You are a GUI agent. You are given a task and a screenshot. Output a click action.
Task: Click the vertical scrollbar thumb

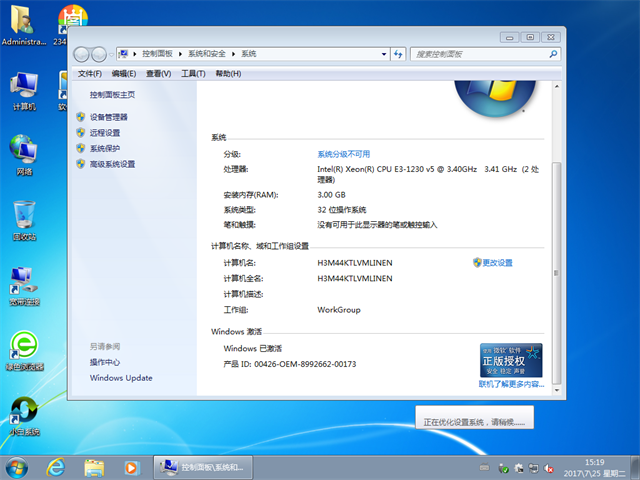(x=557, y=273)
